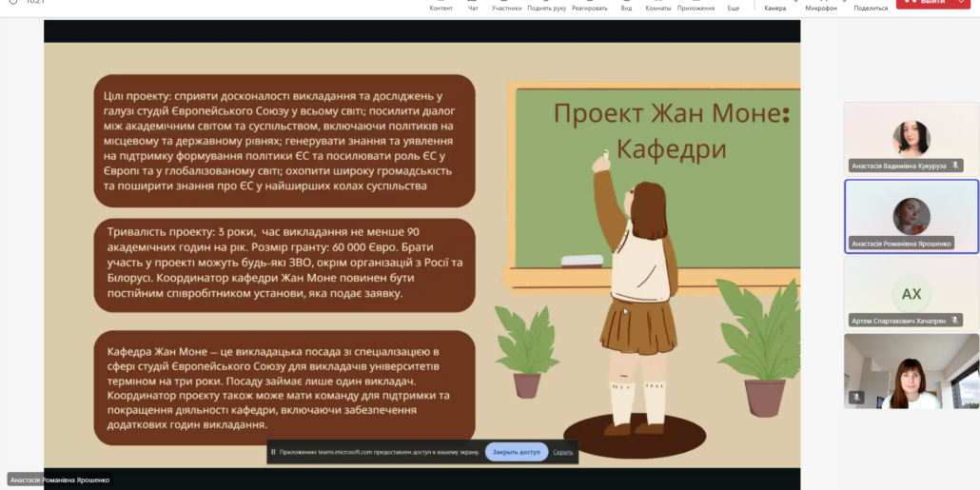Click the Скрыть link in sharing bar
Image resolution: width=980 pixels, height=490 pixels.
coord(562,452)
